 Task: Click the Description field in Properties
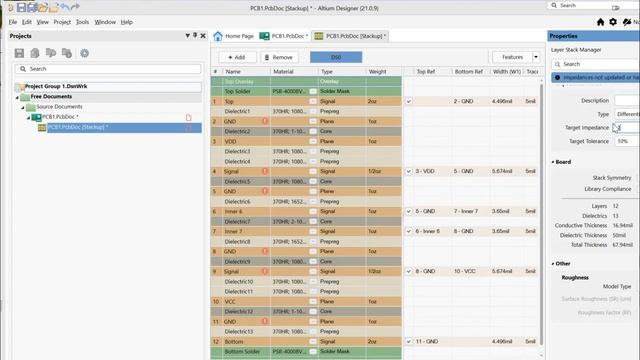click(627, 100)
